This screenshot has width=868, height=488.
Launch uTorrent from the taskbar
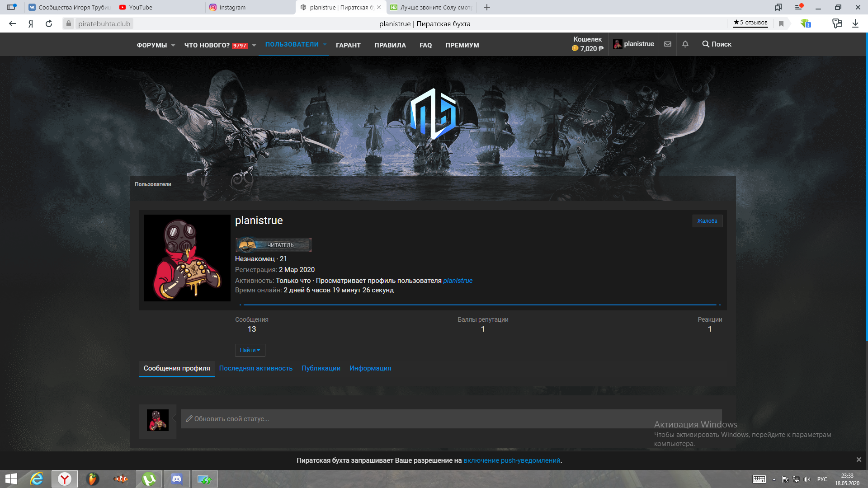[x=149, y=479]
